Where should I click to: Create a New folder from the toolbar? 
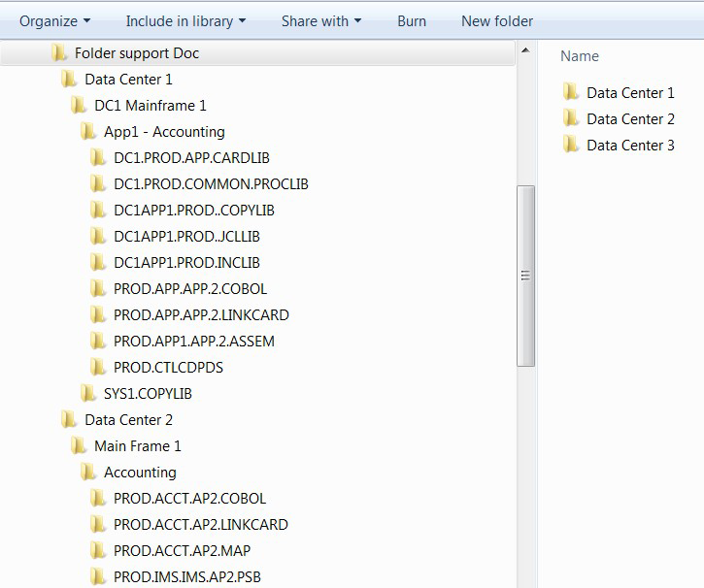496,20
